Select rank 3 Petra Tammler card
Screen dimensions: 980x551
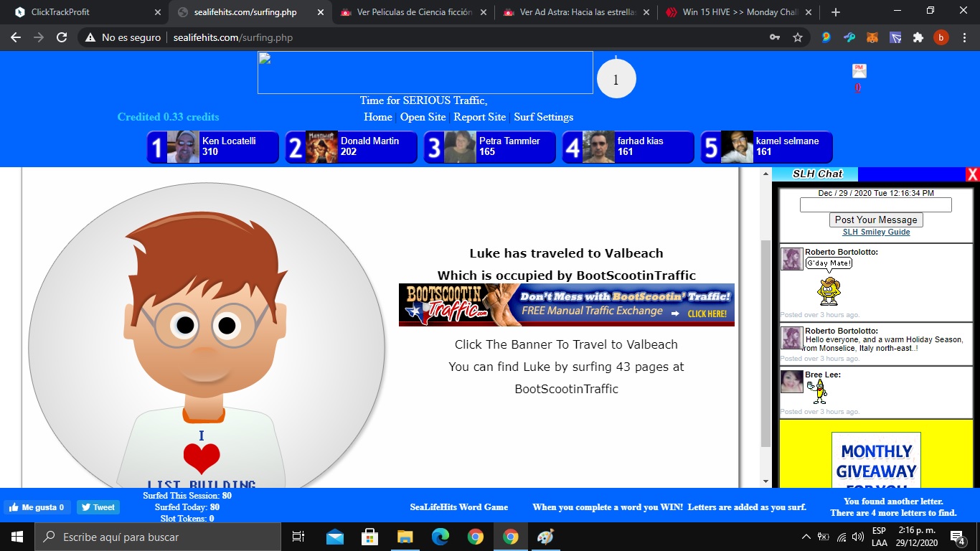pyautogui.click(x=489, y=147)
